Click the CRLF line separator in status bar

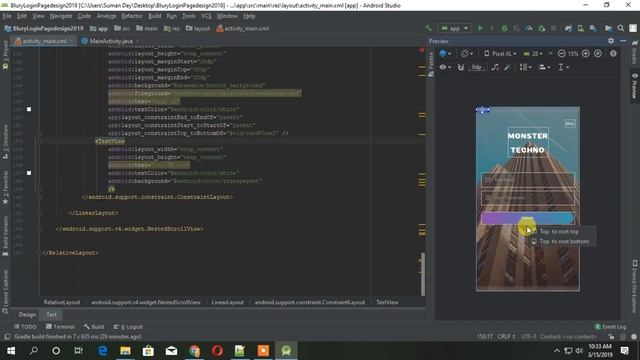click(x=506, y=336)
